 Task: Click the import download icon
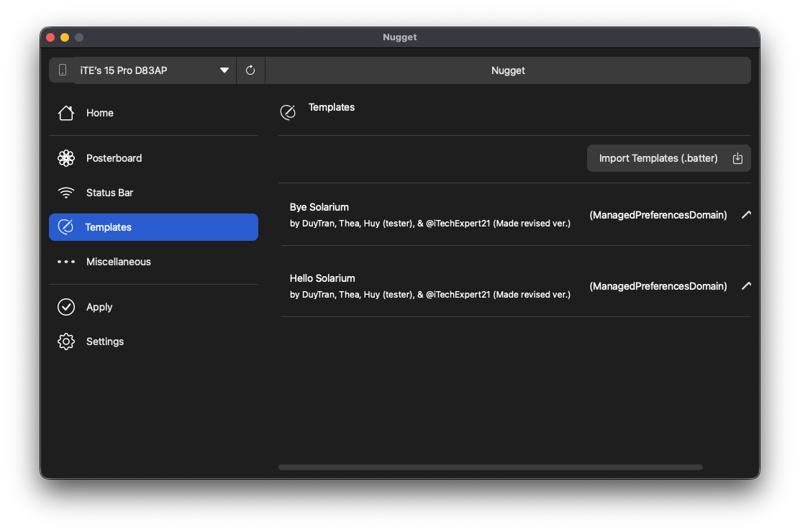pos(737,158)
